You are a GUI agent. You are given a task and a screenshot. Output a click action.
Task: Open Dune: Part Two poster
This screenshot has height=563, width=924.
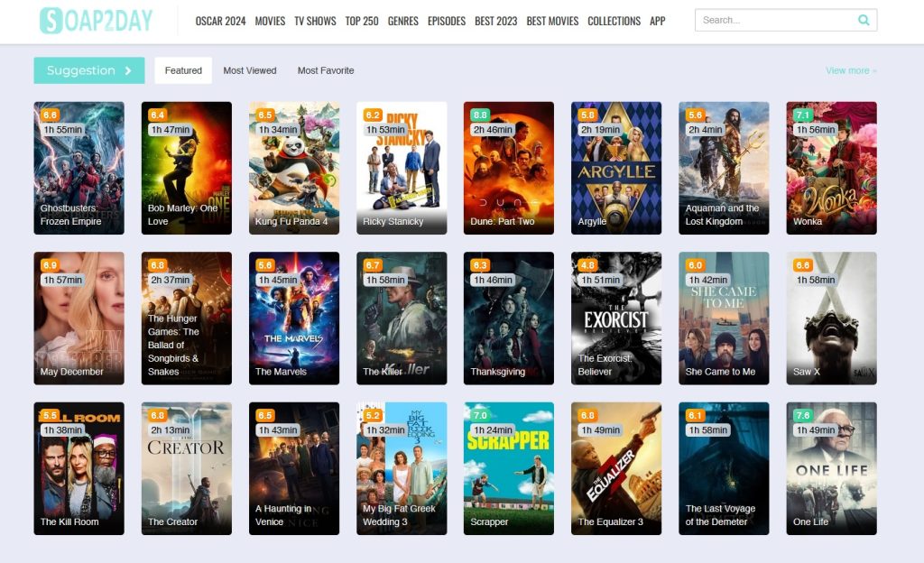509,168
